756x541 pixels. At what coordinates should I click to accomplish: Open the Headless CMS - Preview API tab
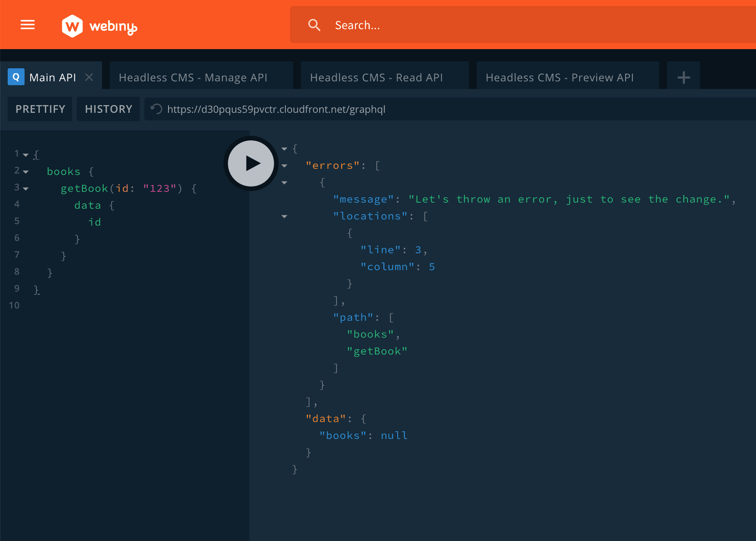click(x=560, y=78)
